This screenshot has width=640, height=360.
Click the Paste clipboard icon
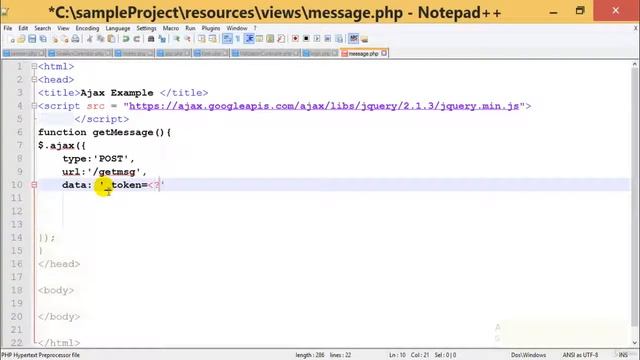point(111,39)
